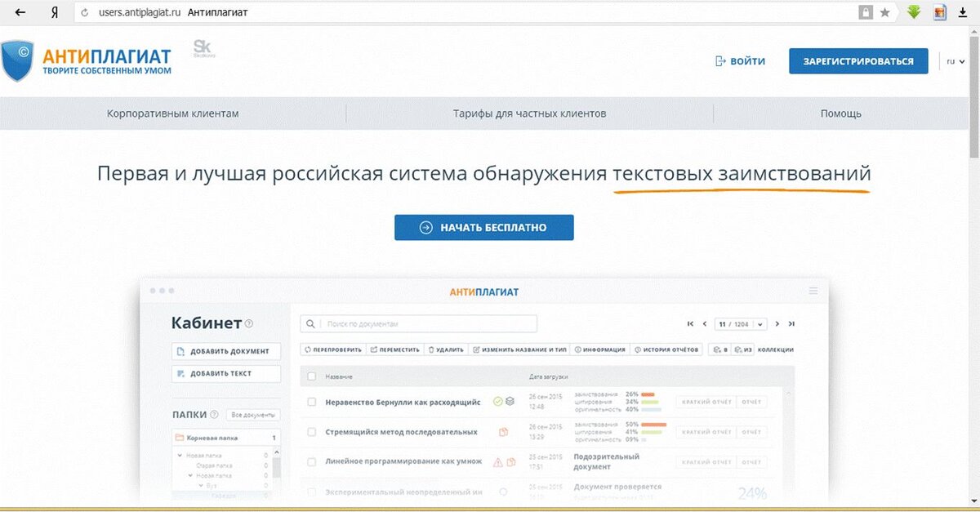Click the НАЧАТЬ БЕСПЛАТНО button
Viewport: 980px width, 512px height.
[484, 228]
